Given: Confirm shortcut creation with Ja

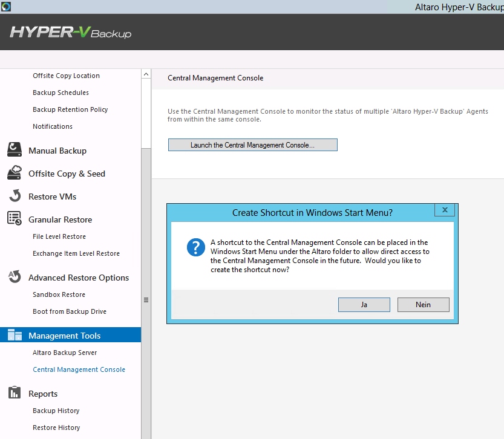Looking at the screenshot, I should (364, 304).
